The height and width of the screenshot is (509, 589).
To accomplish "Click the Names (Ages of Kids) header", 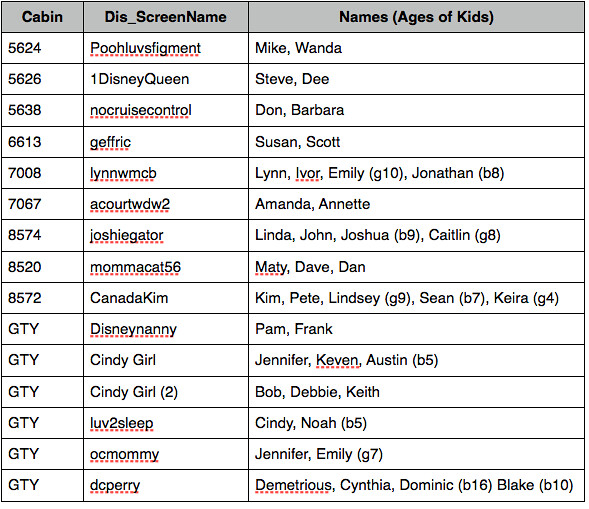I will tap(416, 17).
